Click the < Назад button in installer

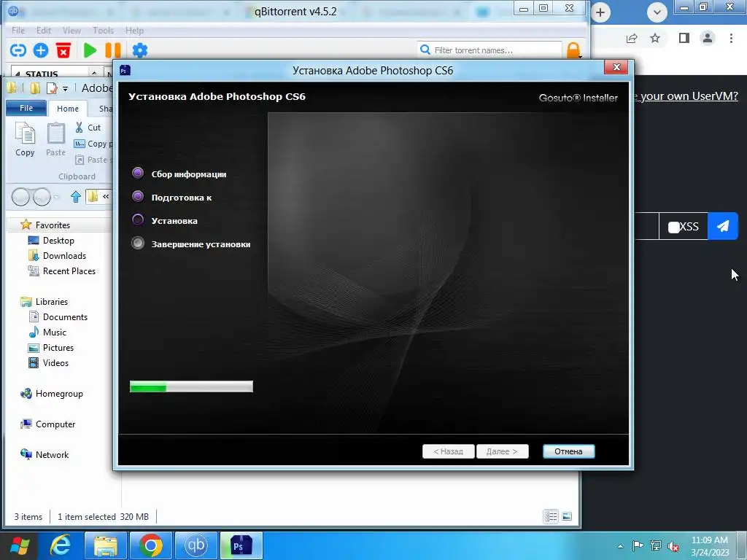pyautogui.click(x=449, y=451)
